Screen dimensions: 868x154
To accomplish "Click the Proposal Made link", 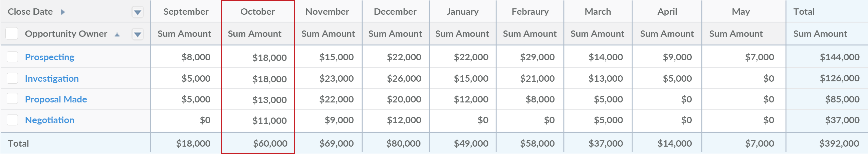I will [x=56, y=99].
